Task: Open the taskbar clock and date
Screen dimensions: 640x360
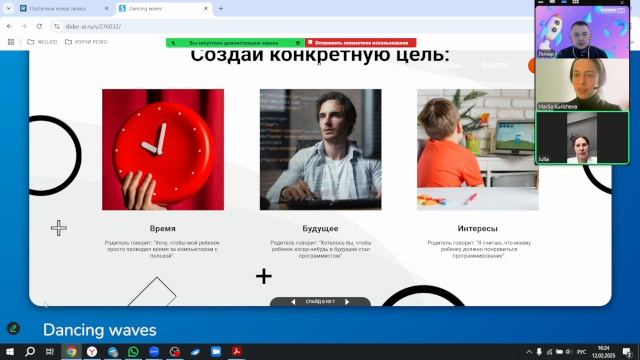Action: (604, 351)
